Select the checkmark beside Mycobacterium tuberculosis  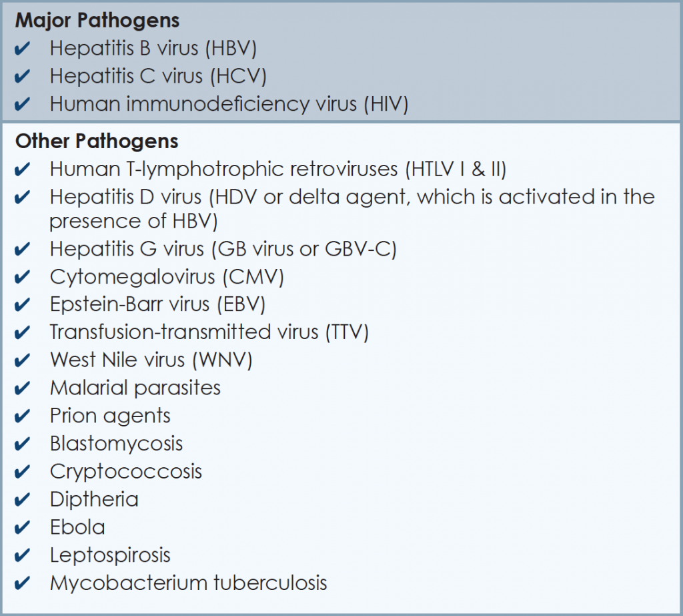click(x=22, y=583)
